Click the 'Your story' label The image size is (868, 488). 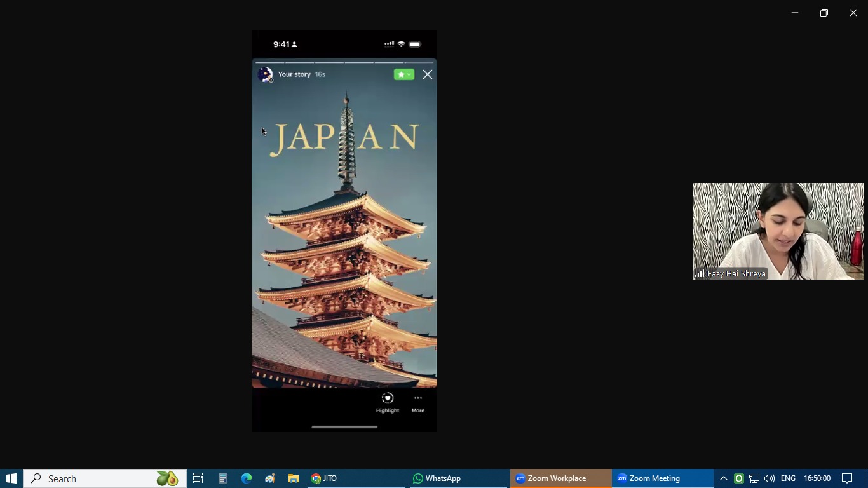point(294,74)
